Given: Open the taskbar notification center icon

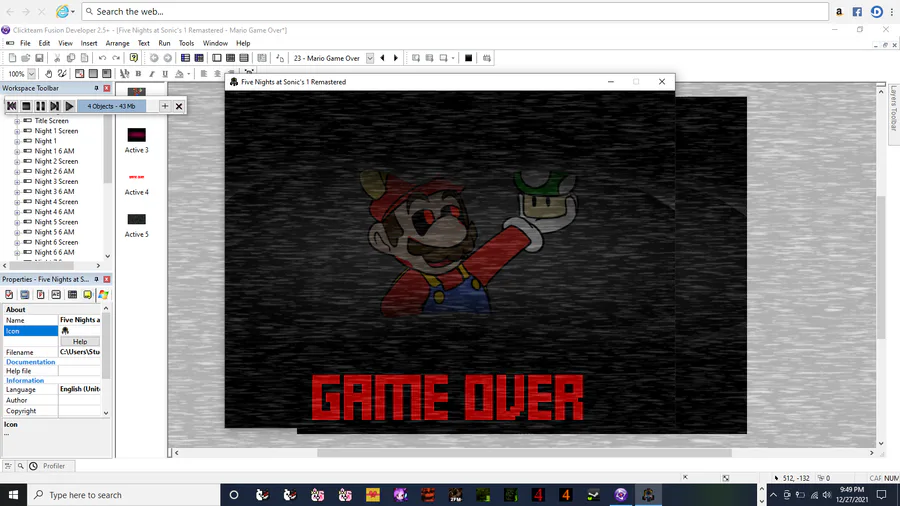Looking at the screenshot, I should tap(882, 495).
